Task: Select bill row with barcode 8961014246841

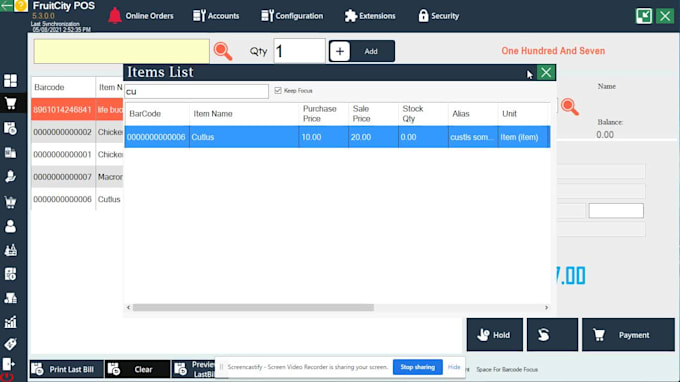Action: click(77, 110)
